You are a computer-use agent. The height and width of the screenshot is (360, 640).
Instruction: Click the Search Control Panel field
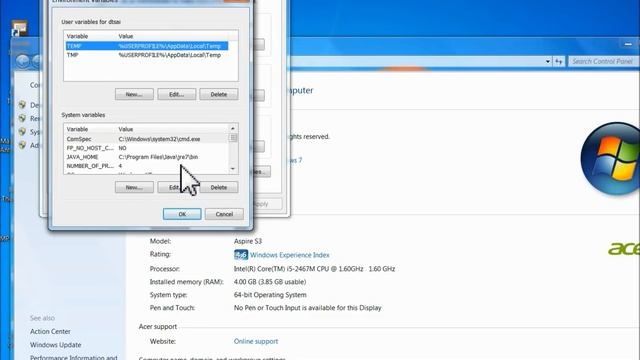(603, 62)
